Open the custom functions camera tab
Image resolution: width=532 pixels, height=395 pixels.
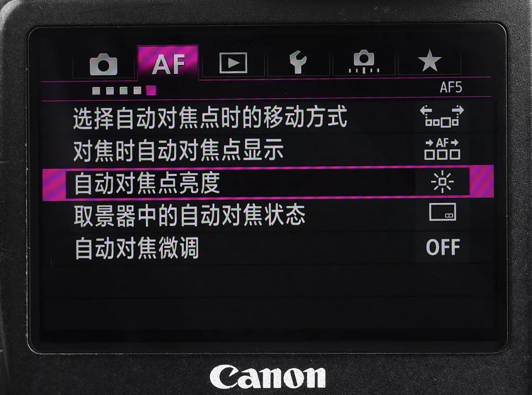click(x=363, y=63)
